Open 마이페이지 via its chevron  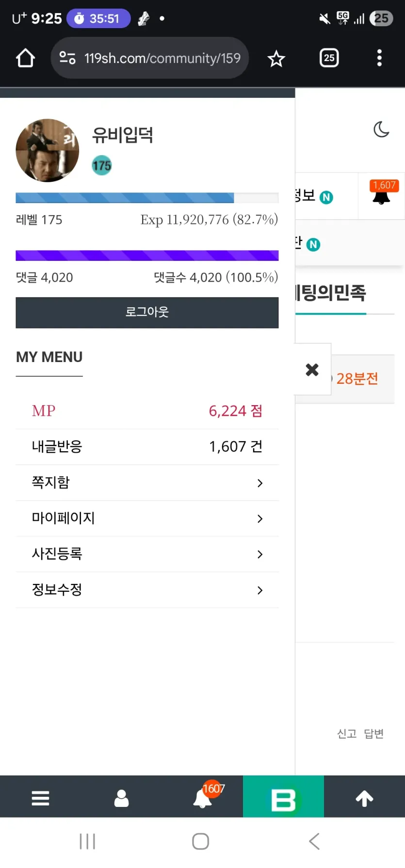(x=260, y=519)
